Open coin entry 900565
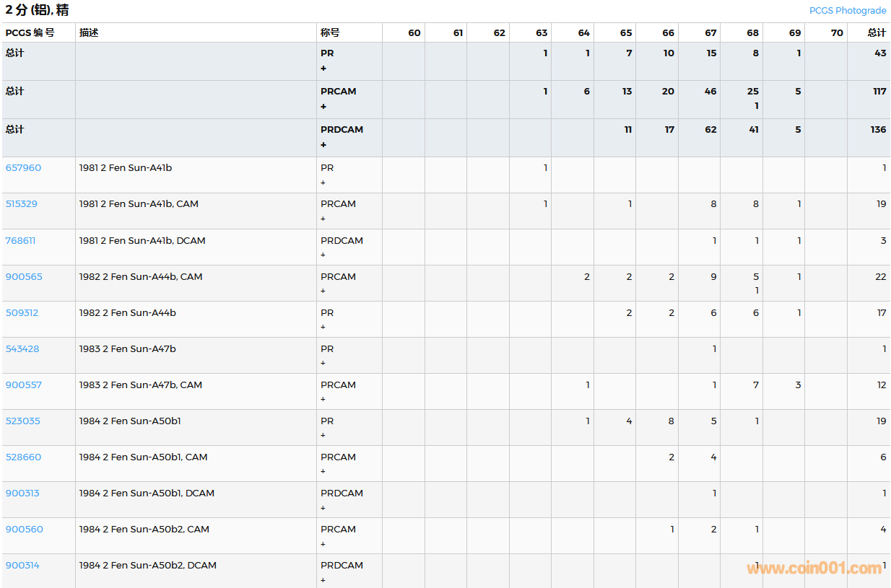 25,277
